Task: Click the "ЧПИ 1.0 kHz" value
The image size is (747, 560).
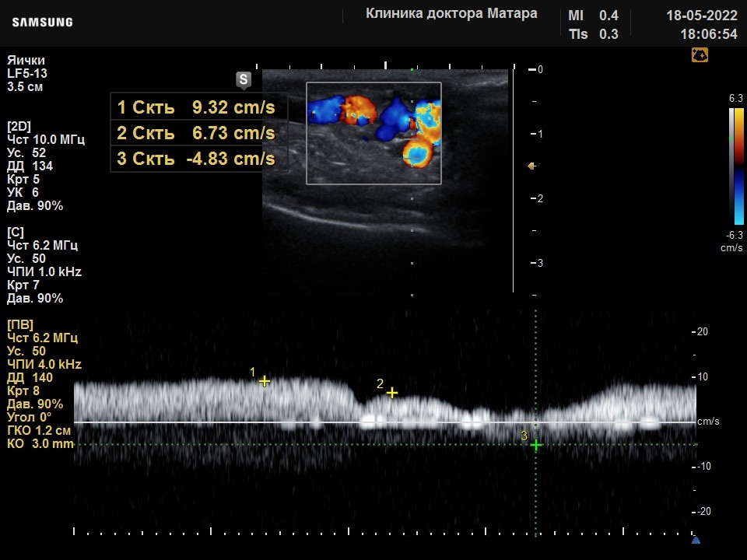Action: (x=44, y=272)
